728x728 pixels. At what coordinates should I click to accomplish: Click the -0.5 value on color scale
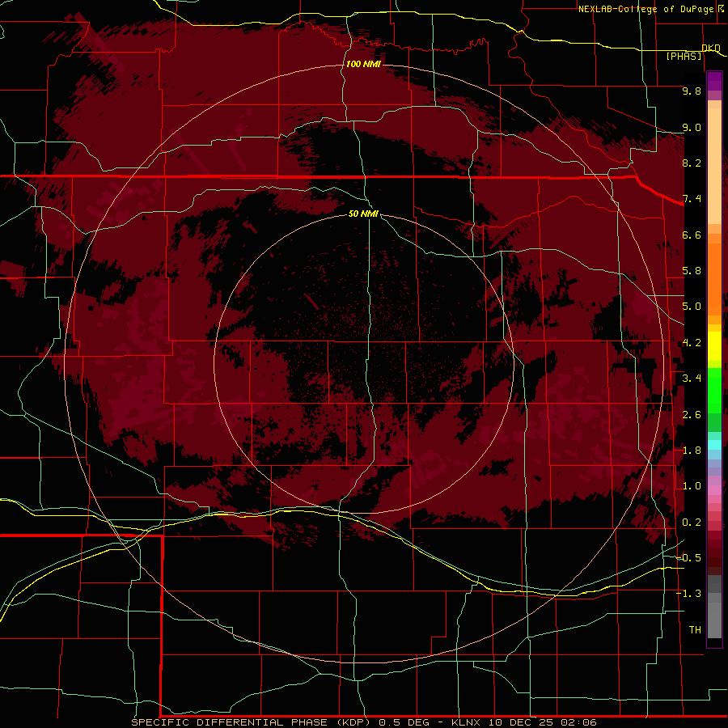point(689,558)
